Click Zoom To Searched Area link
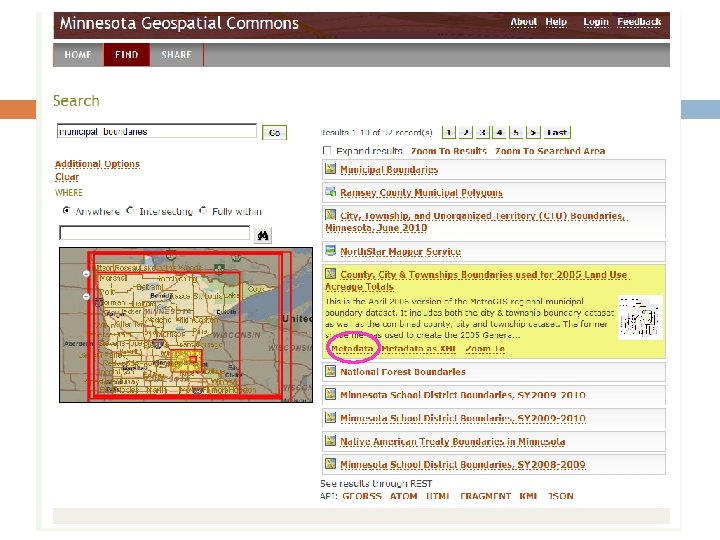720x540 pixels. pyautogui.click(x=550, y=151)
